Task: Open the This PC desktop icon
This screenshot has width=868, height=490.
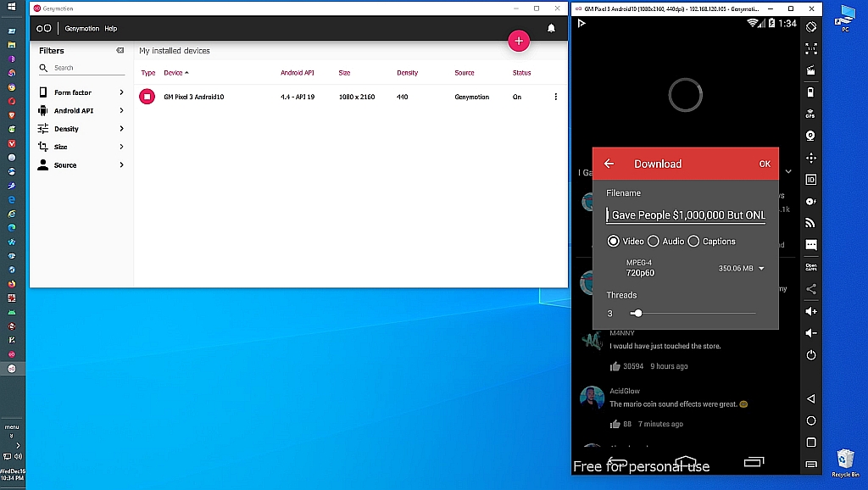Action: coord(846,19)
